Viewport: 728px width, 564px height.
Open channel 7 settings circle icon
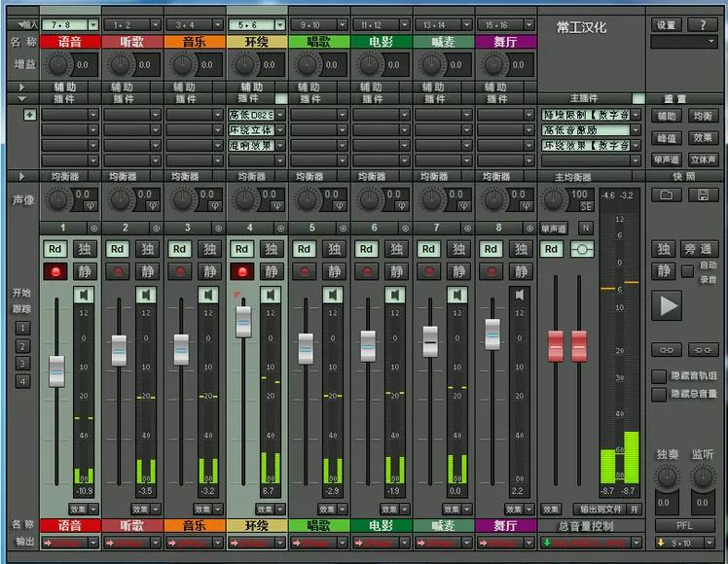pyautogui.click(x=467, y=229)
